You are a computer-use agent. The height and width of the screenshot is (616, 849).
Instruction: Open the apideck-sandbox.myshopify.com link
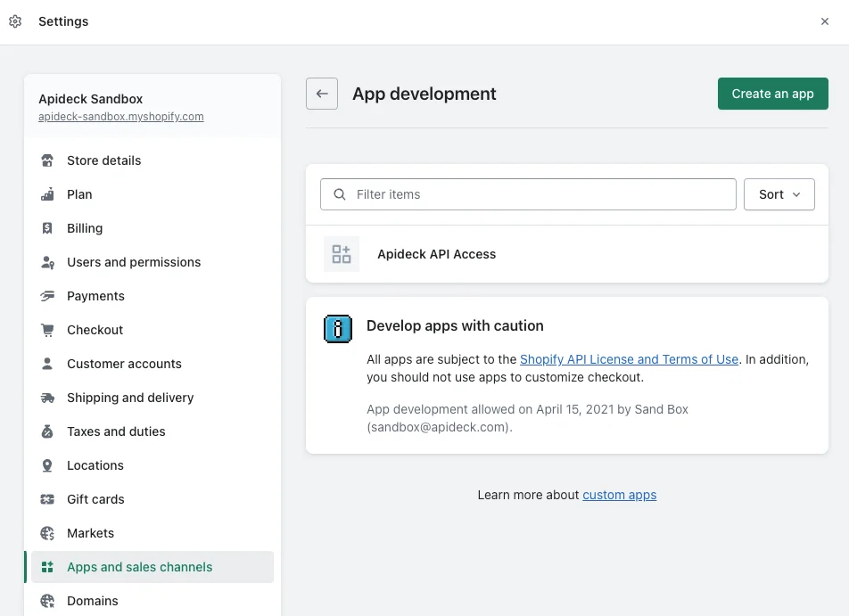[120, 117]
